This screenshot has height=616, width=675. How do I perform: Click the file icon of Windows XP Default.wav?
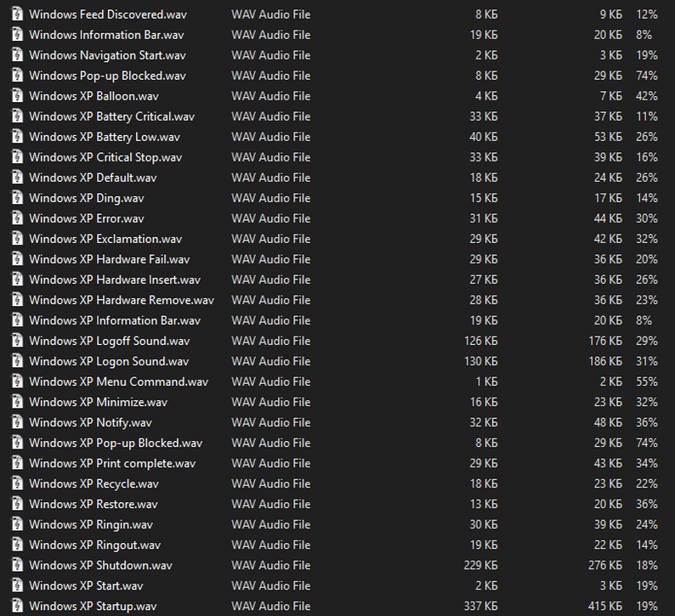[17, 178]
